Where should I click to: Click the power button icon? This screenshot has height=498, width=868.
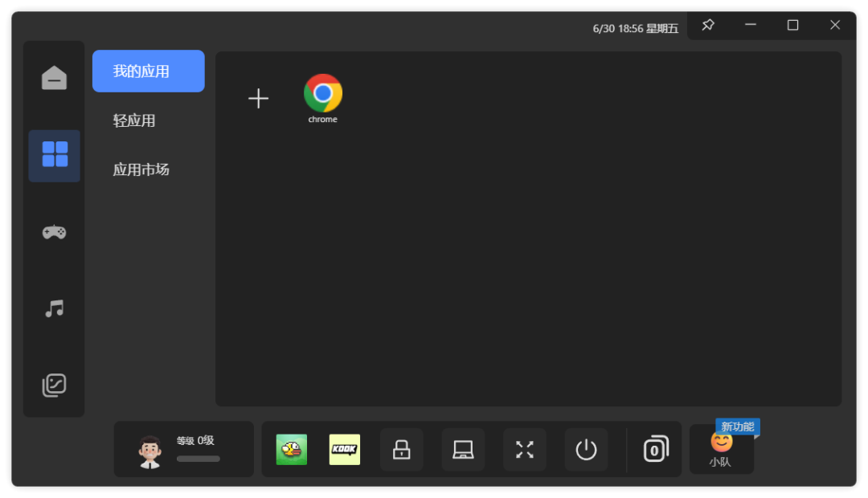pyautogui.click(x=586, y=449)
